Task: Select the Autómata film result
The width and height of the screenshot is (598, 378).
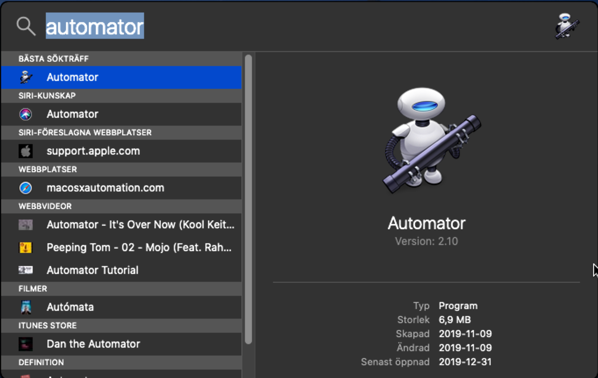Action: click(x=121, y=307)
